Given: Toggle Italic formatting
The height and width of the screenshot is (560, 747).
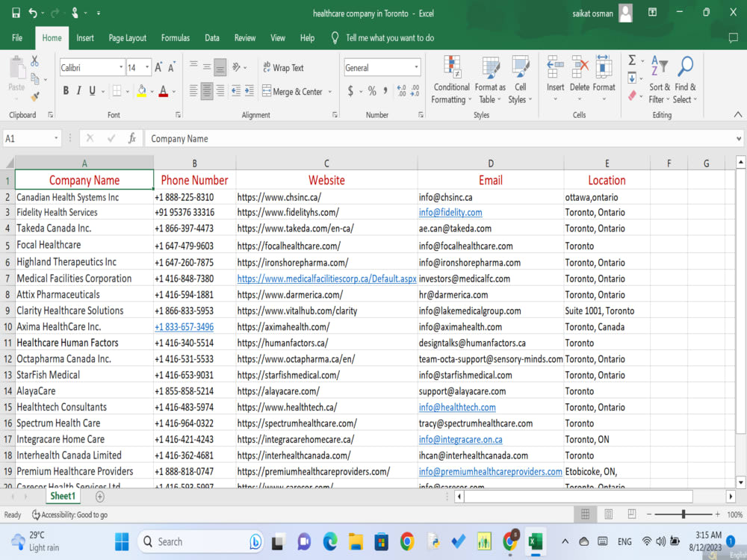Looking at the screenshot, I should [78, 91].
